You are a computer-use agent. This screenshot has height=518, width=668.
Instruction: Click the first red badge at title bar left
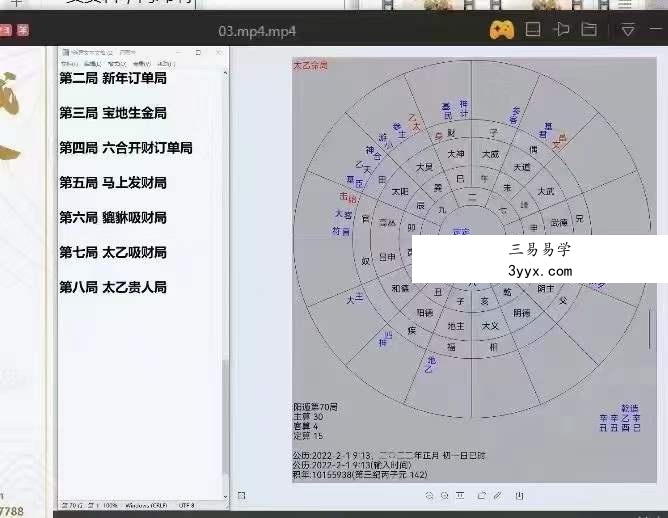pos(6,30)
